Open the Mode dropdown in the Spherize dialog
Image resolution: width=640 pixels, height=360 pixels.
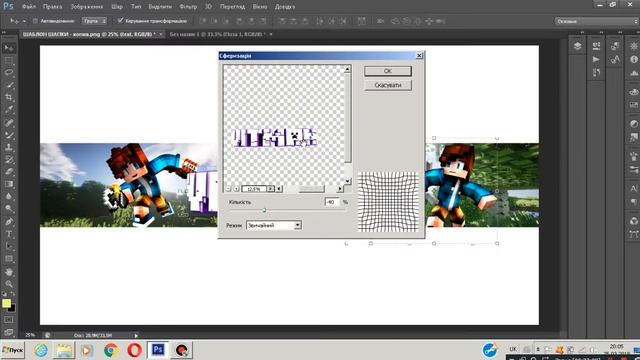point(274,225)
